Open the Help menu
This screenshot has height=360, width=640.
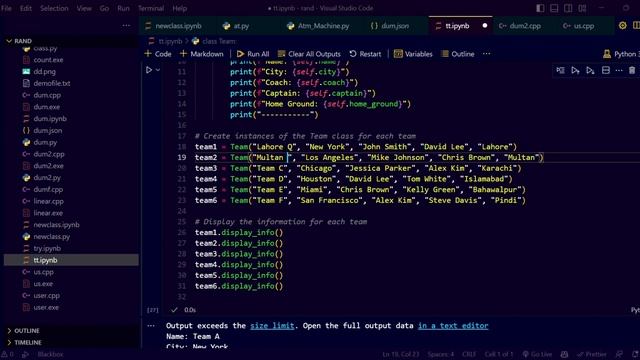tap(180, 8)
